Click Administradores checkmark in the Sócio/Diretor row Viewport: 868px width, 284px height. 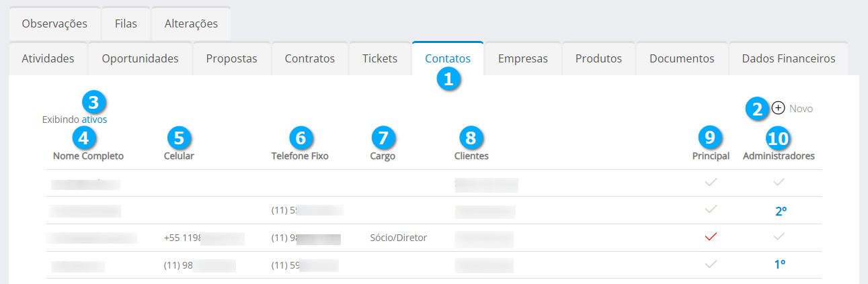pyautogui.click(x=779, y=237)
